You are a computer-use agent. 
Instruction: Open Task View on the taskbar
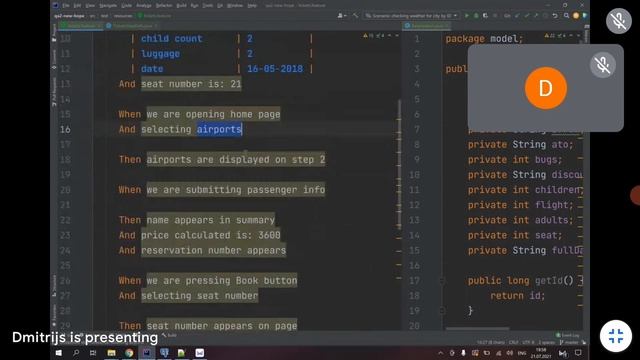[93, 353]
